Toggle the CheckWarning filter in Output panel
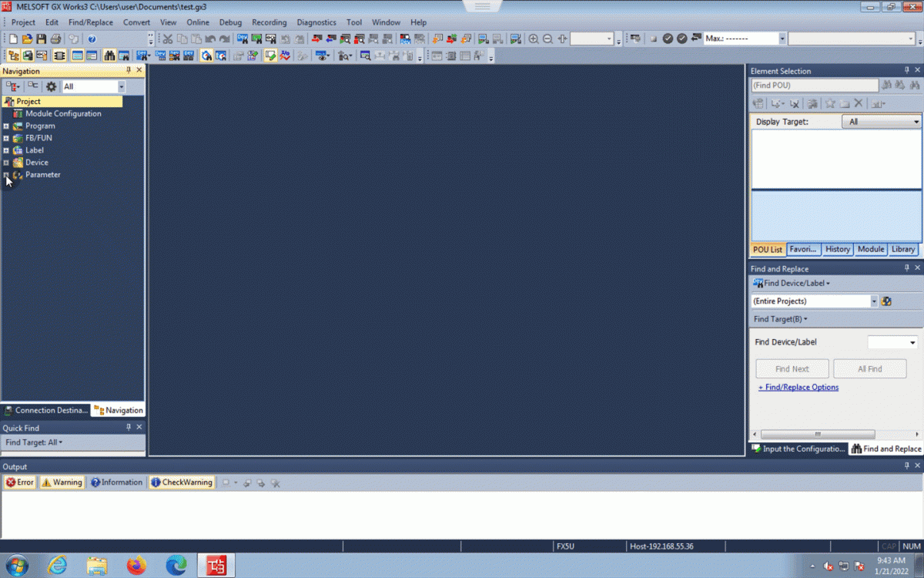Screen dimensions: 924x578 181,482
